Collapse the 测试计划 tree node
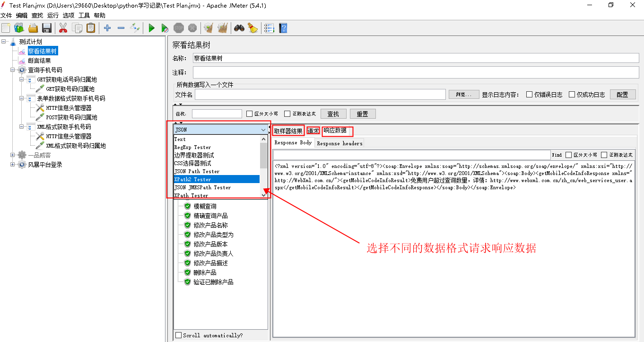Viewport: 644px width, 342px height. coord(4,42)
